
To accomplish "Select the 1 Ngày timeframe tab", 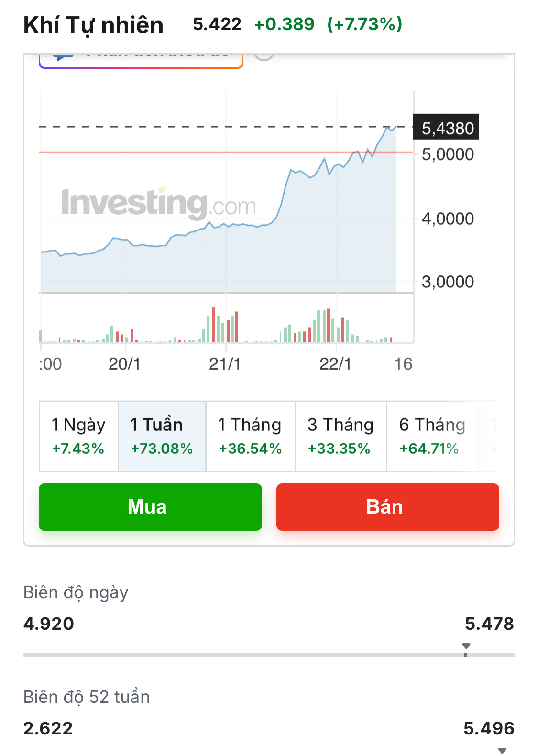I will (x=78, y=436).
